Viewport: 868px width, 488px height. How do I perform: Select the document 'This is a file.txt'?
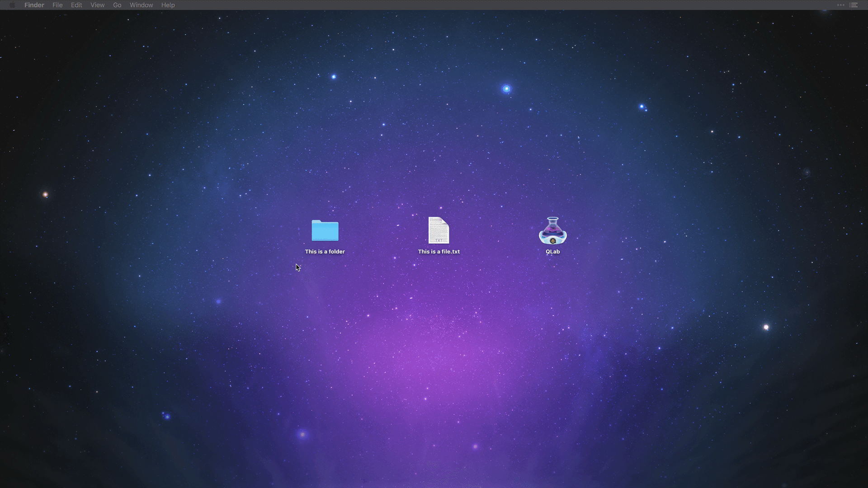click(x=438, y=230)
